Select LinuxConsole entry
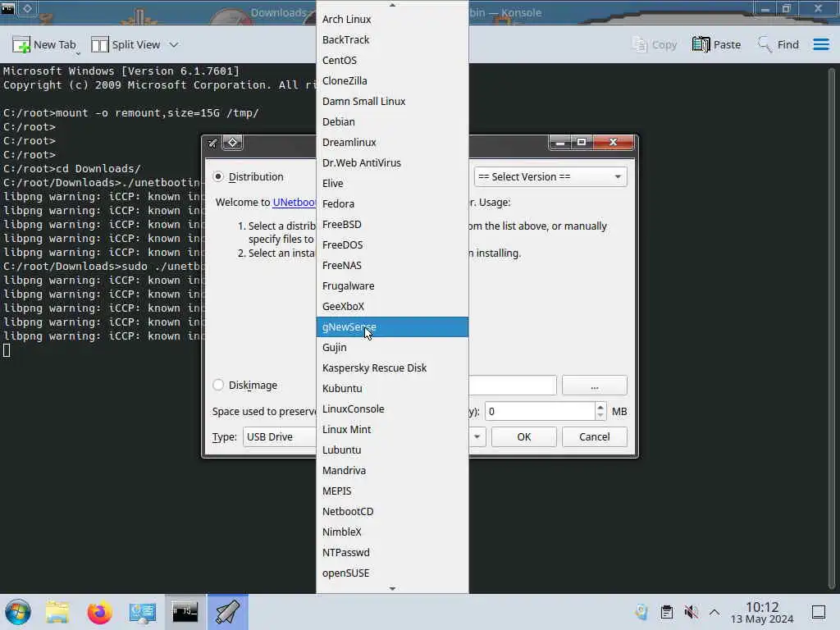Viewport: 840px width, 630px height. [392, 409]
